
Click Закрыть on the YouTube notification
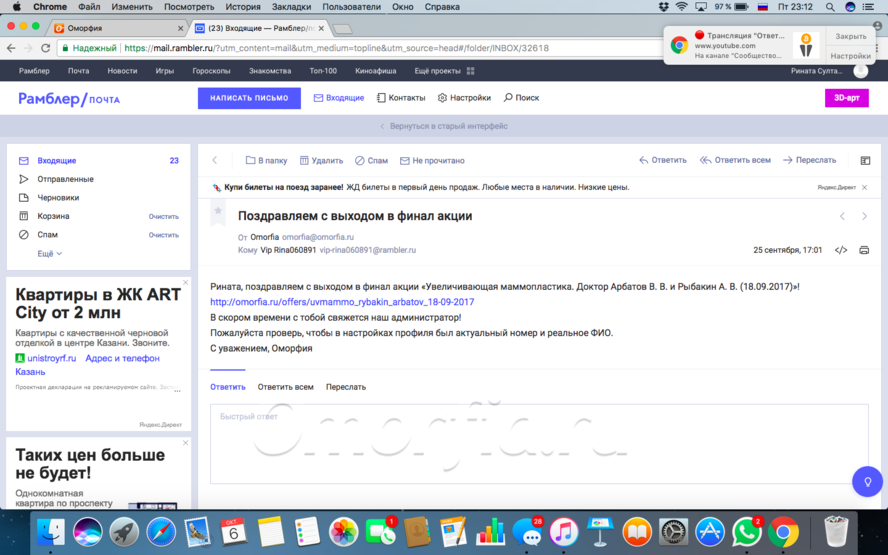coord(851,36)
